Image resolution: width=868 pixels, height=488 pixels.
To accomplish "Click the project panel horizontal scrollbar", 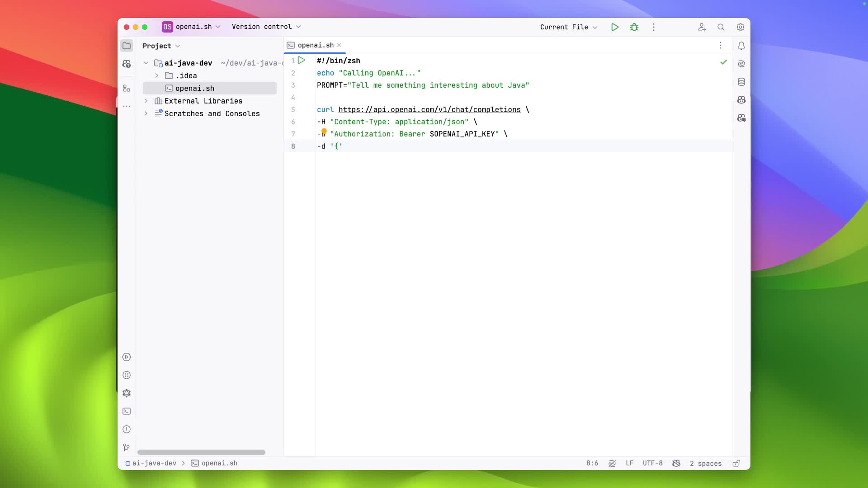I will pyautogui.click(x=201, y=452).
